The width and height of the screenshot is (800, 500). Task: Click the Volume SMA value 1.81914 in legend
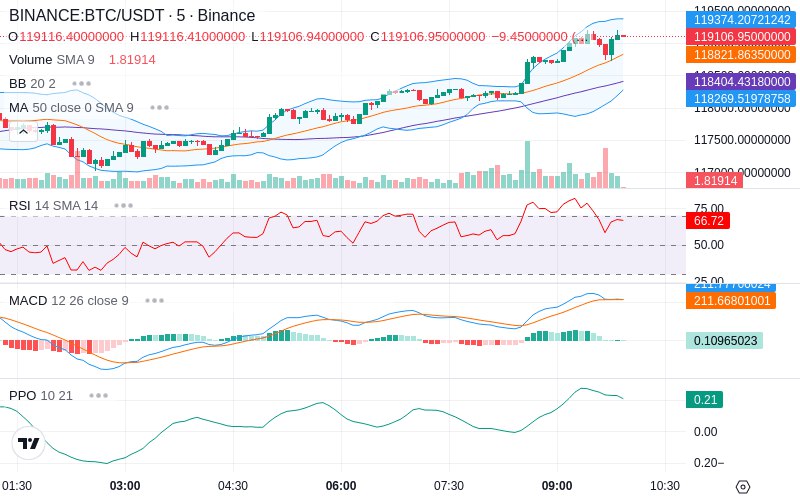click(x=132, y=60)
